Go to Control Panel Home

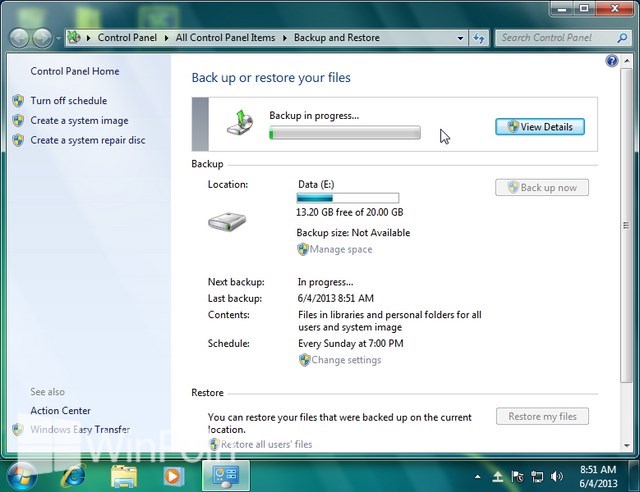click(75, 71)
